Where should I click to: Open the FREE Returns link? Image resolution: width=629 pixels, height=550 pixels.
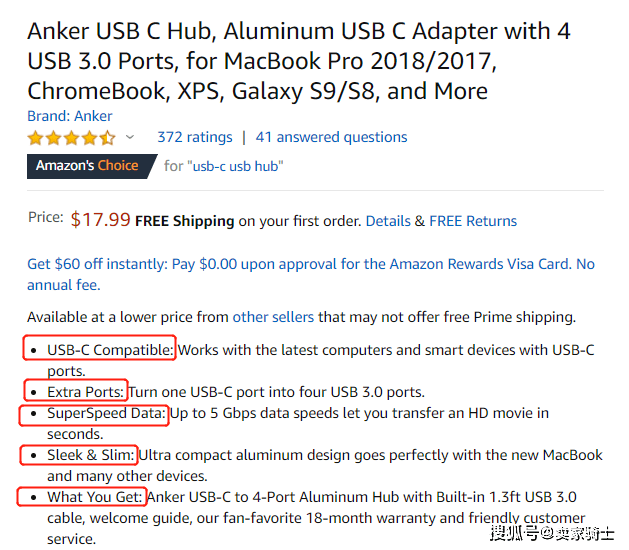coord(473,221)
